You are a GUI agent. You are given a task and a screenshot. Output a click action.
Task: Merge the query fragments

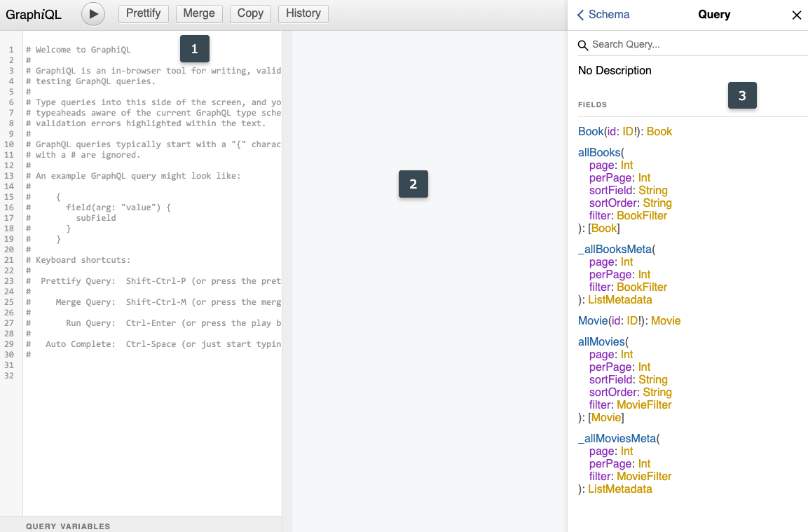[199, 13]
